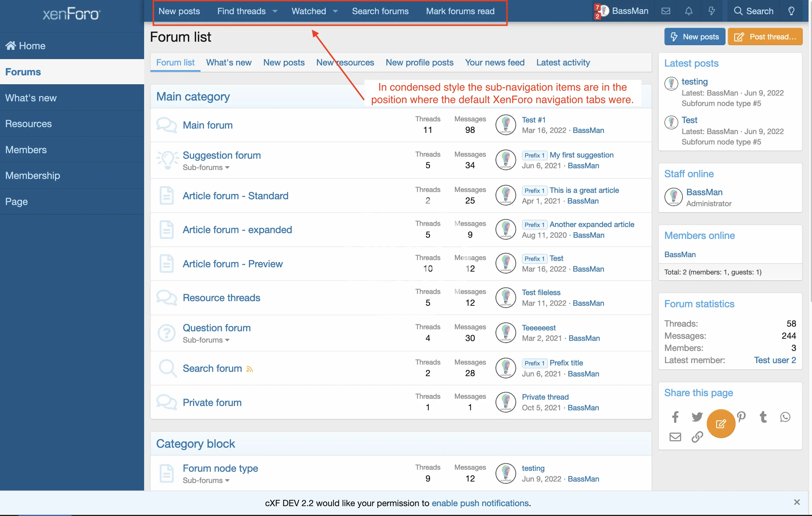Switch to the Latest activity tab
Screen dimensions: 812x516
[563, 63]
